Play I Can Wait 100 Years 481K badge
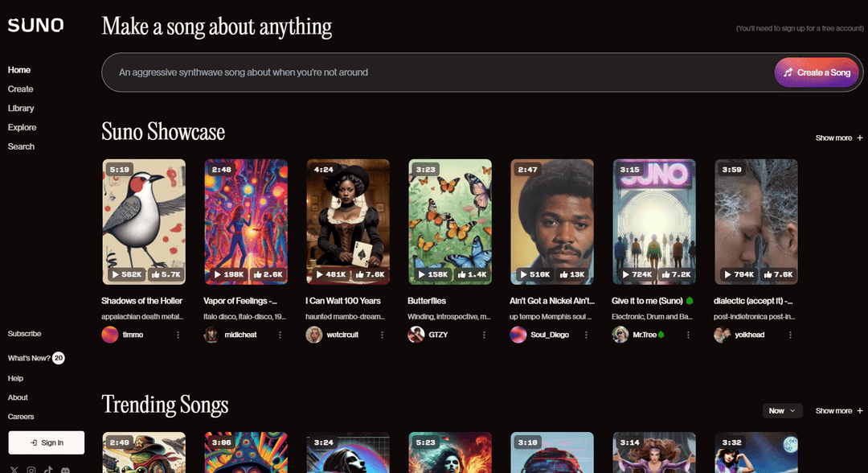 pyautogui.click(x=331, y=274)
